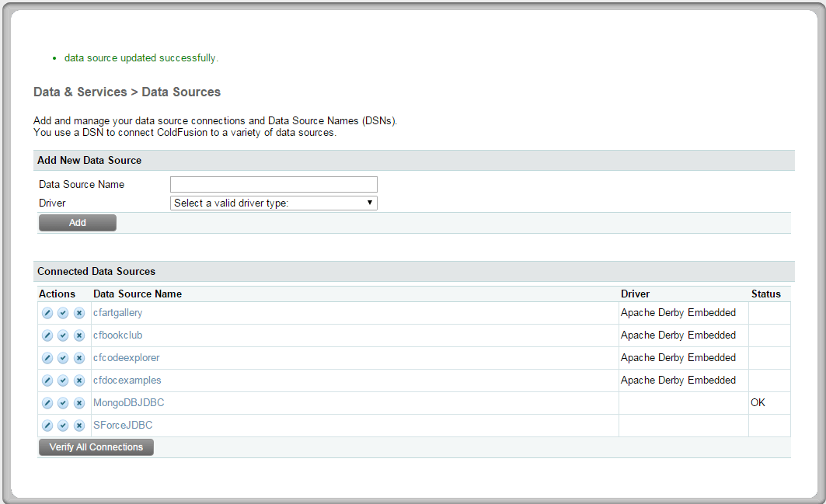Screen dimensions: 826x504
Task: Click the edit icon for cfartgallery
Action: pyautogui.click(x=47, y=313)
